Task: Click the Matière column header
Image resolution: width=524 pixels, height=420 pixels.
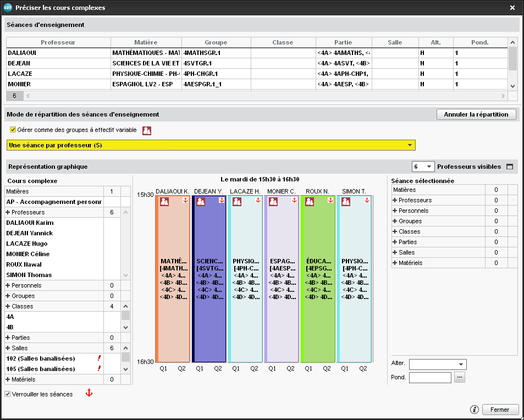Action: pyautogui.click(x=146, y=42)
